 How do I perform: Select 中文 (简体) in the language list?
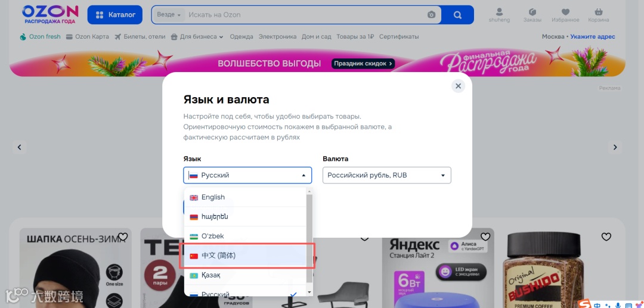[246, 256]
